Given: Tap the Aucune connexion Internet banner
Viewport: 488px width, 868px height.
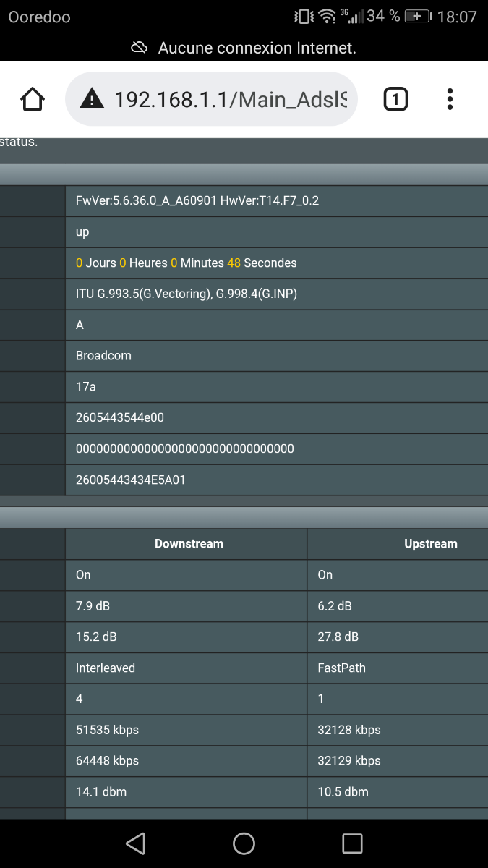Looking at the screenshot, I should [244, 48].
